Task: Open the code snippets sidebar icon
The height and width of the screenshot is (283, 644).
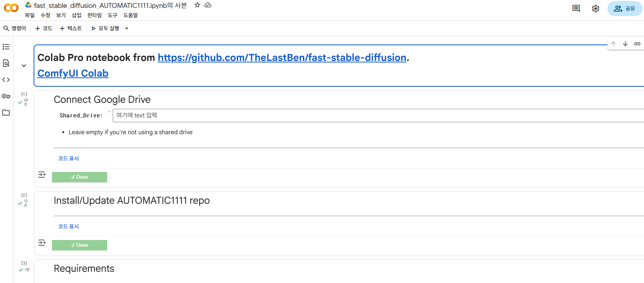Action: 6,80
